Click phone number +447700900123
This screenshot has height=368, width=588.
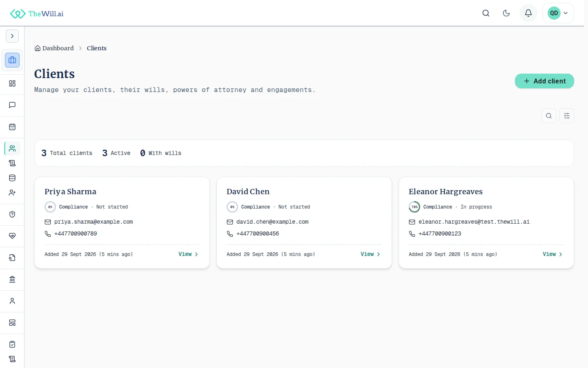[x=440, y=234]
